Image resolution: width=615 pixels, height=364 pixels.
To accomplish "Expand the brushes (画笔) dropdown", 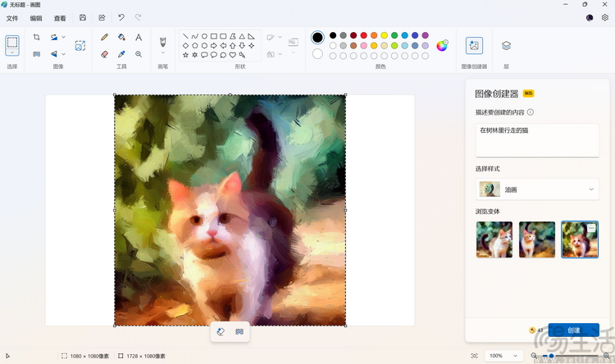I will (162, 54).
